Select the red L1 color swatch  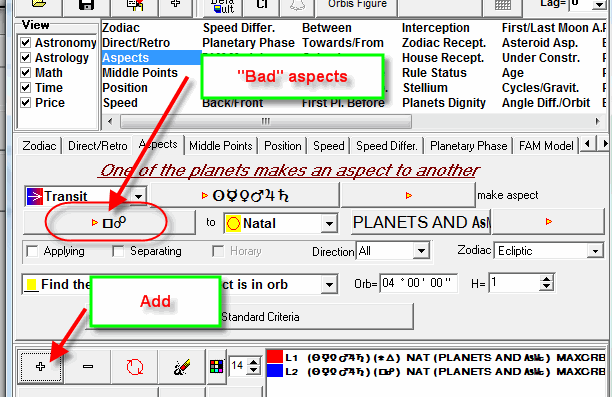[275, 357]
